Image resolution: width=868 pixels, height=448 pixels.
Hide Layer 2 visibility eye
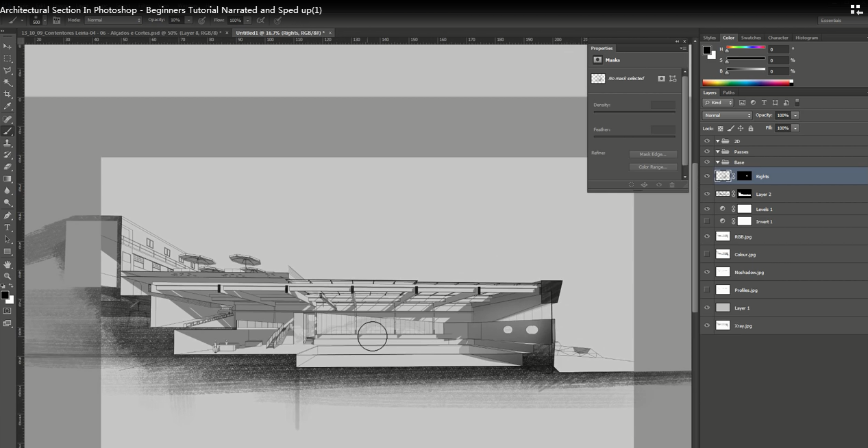(707, 194)
